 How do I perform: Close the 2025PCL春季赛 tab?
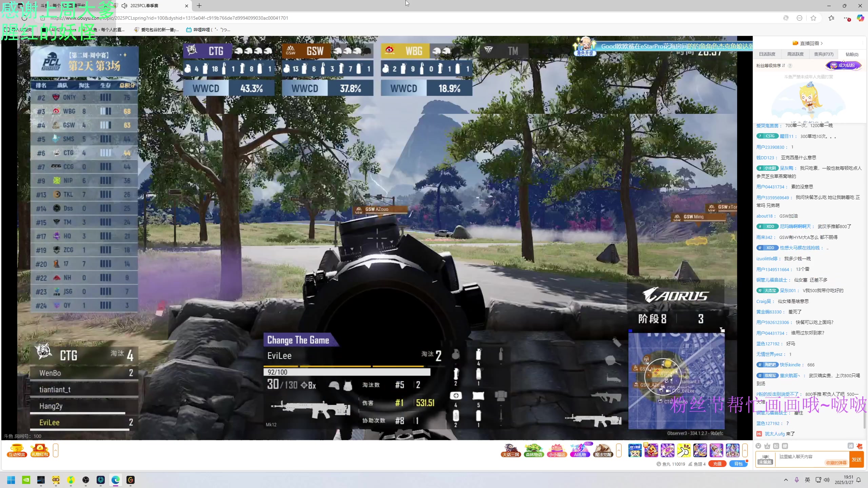(x=186, y=6)
